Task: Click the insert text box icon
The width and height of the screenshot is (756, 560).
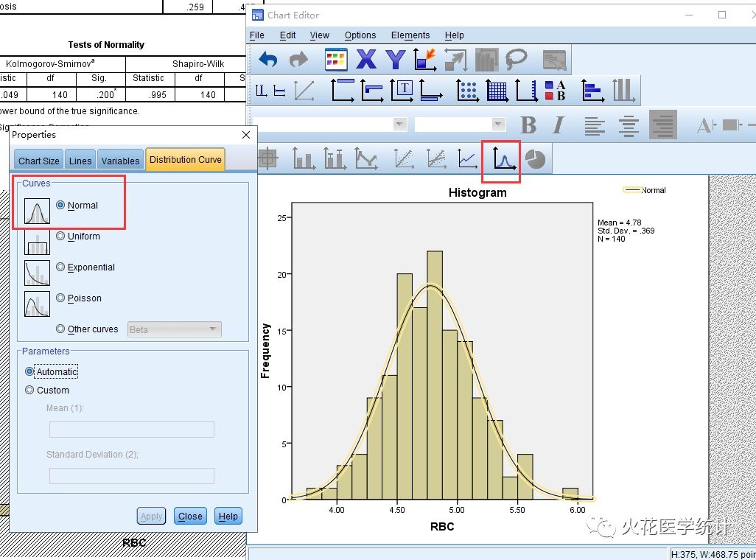Action: click(402, 90)
